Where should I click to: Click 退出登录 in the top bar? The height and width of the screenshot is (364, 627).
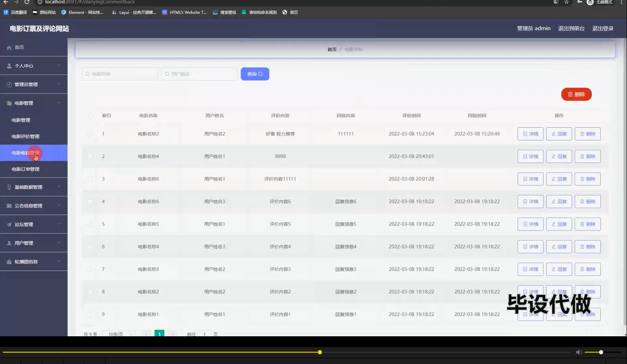603,29
